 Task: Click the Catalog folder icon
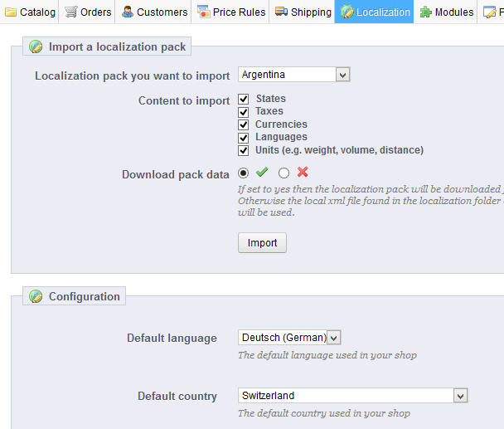pos(10,12)
